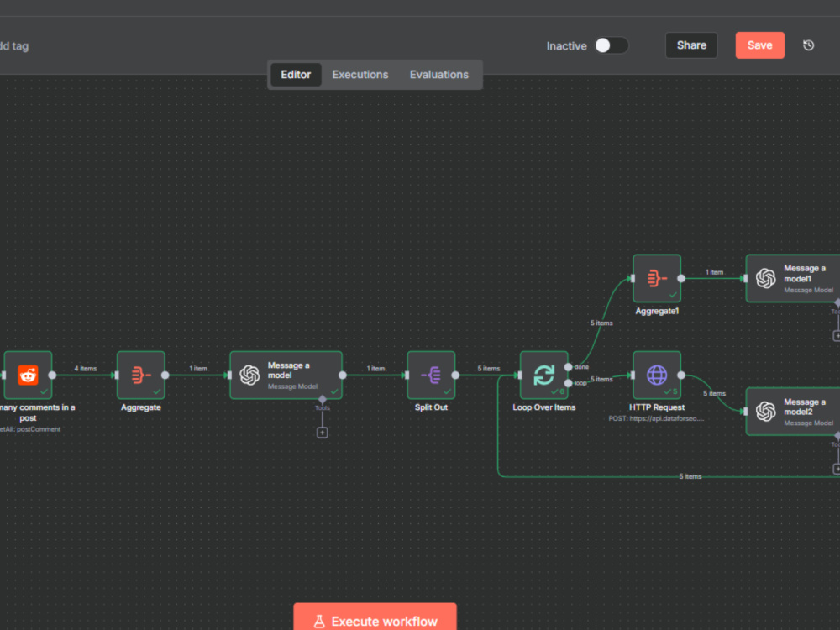Switch to the Editor tab
The height and width of the screenshot is (630, 840).
pyautogui.click(x=296, y=75)
